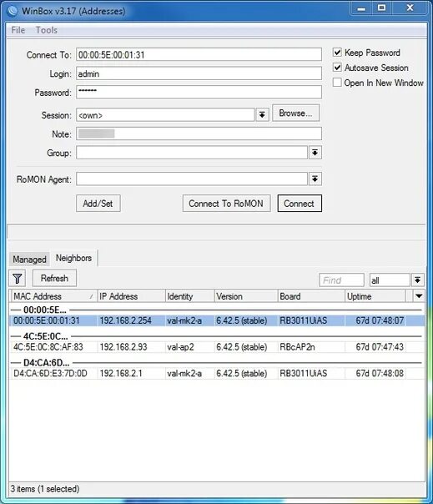Select the Neighbors tab
433x504 pixels.
point(73,258)
